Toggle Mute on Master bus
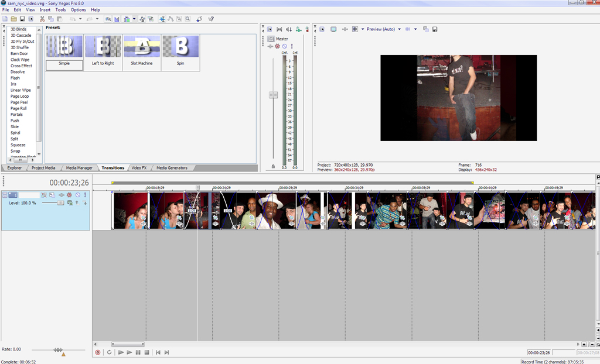 click(284, 46)
